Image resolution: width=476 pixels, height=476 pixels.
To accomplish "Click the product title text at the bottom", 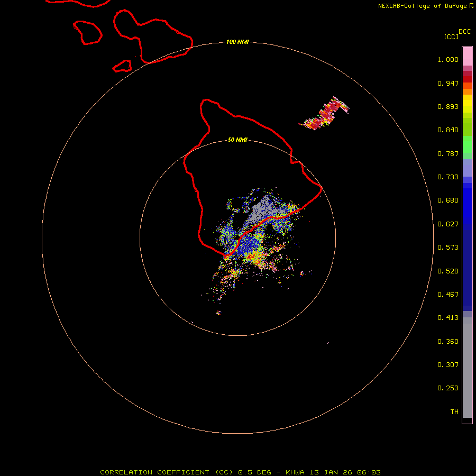I will click(240, 472).
